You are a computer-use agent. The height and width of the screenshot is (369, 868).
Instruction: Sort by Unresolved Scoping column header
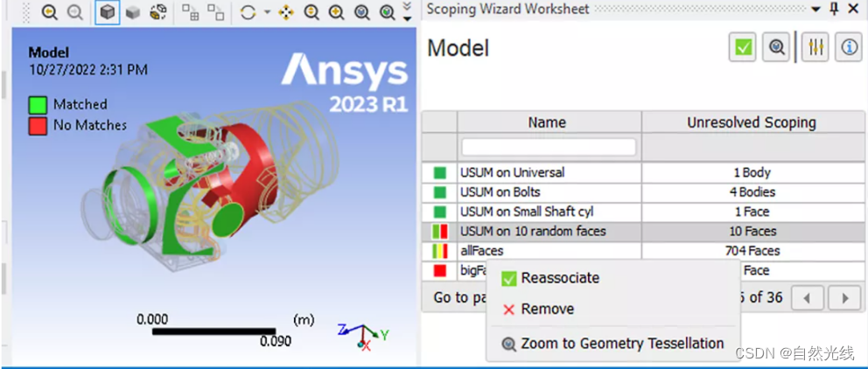point(752,122)
